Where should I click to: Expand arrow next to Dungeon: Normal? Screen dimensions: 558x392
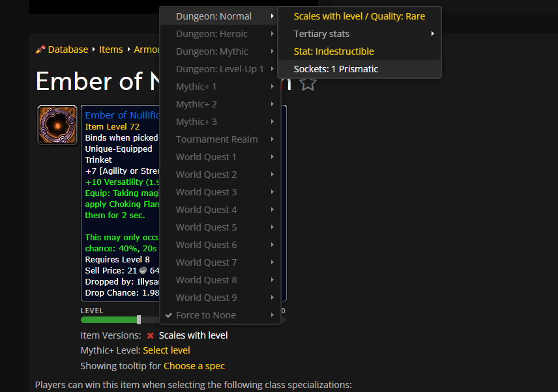272,16
